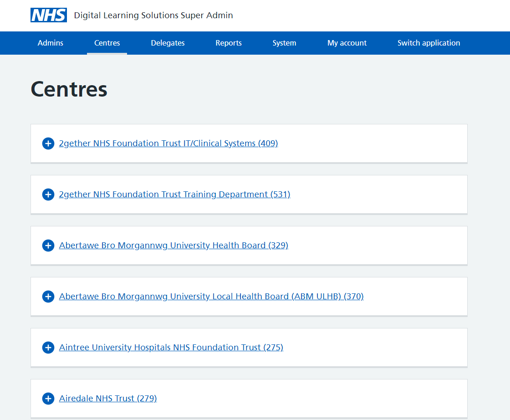Image resolution: width=510 pixels, height=420 pixels.
Task: Select the Centres navigation tab
Action: click(107, 43)
